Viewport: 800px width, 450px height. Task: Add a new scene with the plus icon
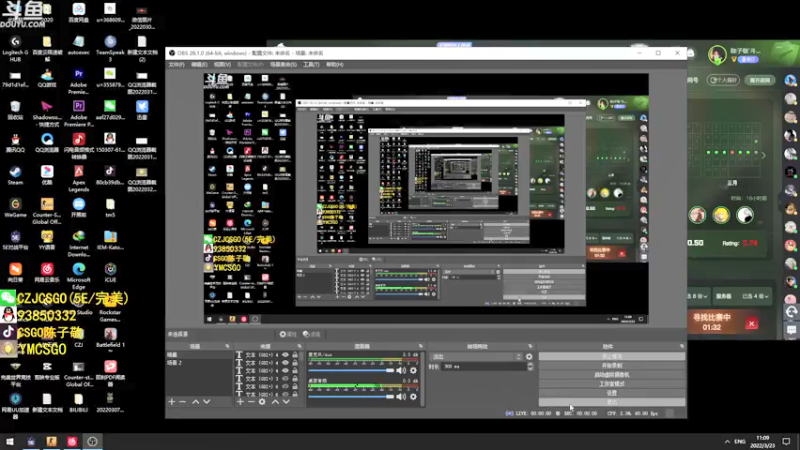coord(171,402)
